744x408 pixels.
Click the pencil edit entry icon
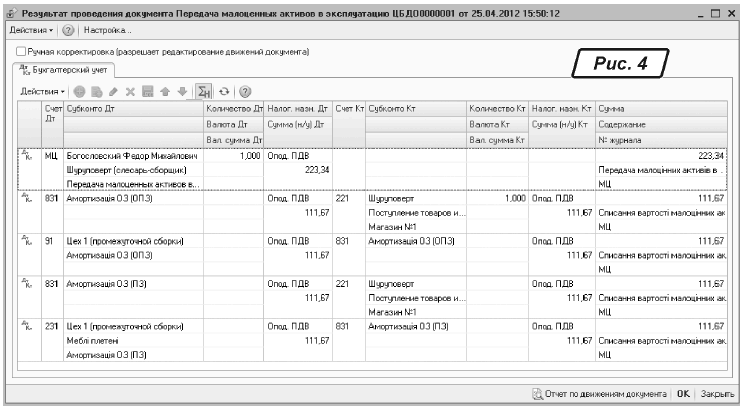coord(112,90)
